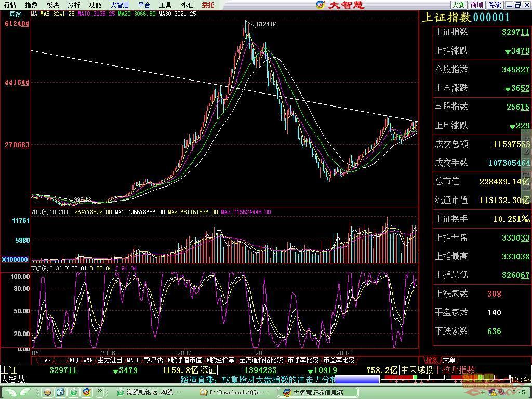
Task: Launch the green IE browser Quick Launch icon
Action: [74, 393]
